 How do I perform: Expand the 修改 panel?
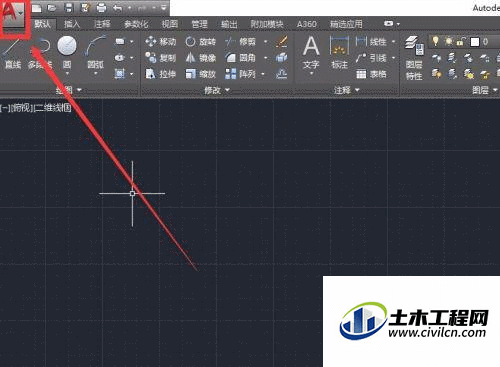(x=217, y=90)
